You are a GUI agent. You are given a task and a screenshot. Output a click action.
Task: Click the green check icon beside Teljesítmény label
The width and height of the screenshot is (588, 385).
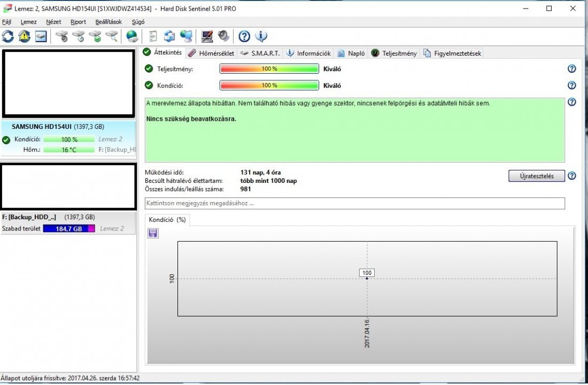[x=149, y=68]
